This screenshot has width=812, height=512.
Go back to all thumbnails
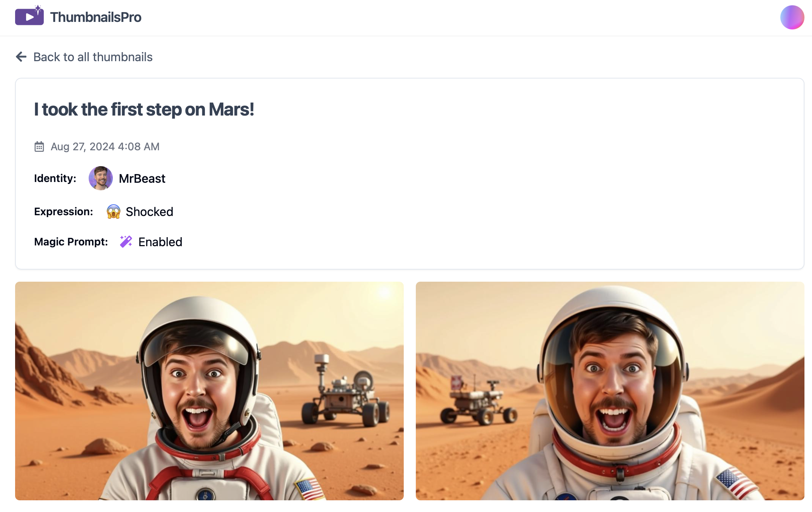click(x=93, y=57)
